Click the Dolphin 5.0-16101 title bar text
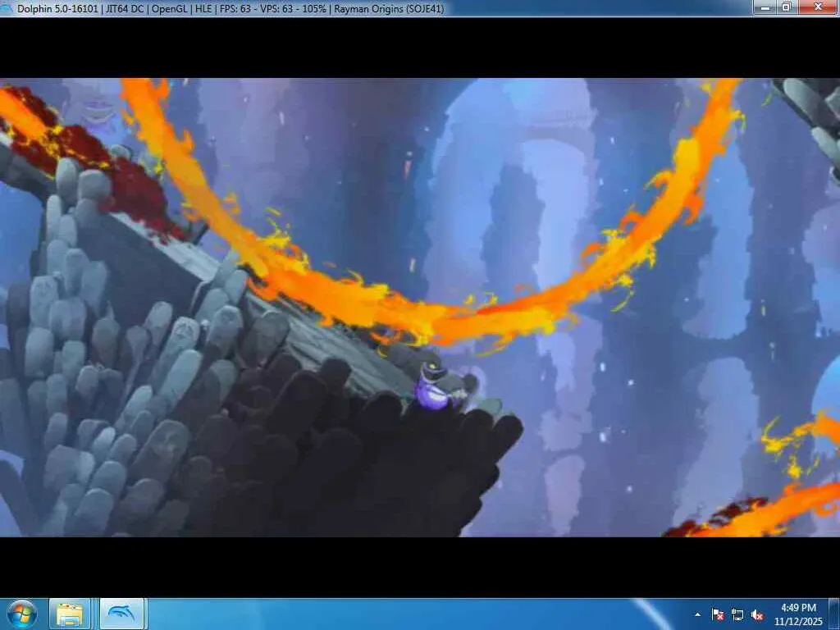840x630 pixels. pyautogui.click(x=231, y=8)
